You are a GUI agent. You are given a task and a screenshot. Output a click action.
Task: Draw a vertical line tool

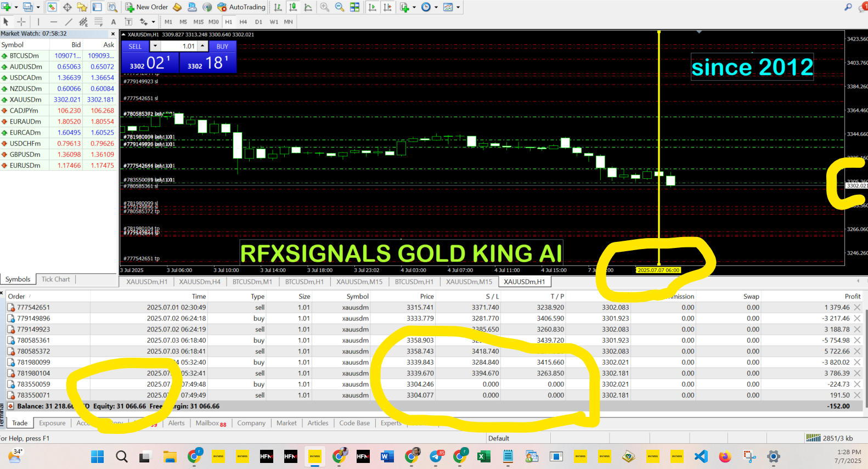click(x=38, y=22)
